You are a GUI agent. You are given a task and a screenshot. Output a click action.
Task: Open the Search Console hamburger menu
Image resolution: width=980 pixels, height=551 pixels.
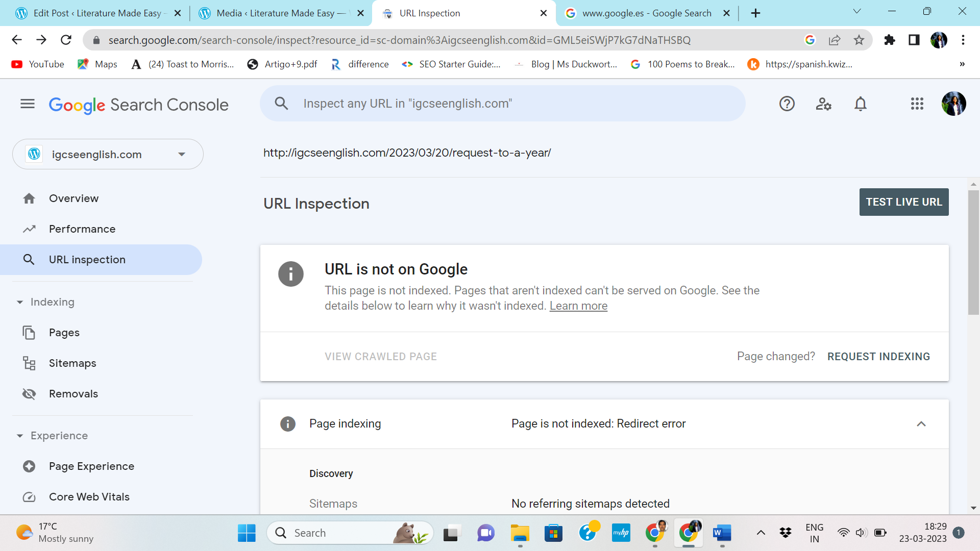point(28,104)
